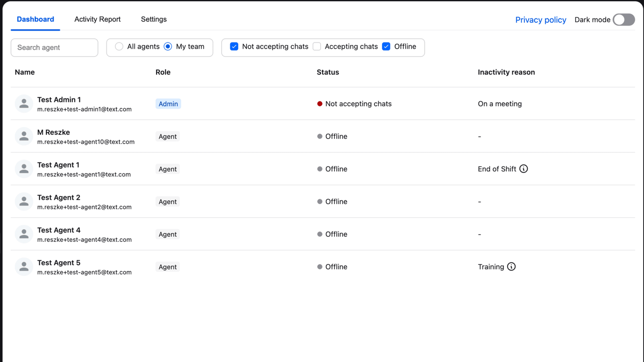Click the grey Offline dot for Test Agent 5
The width and height of the screenshot is (644, 362).
point(320,267)
